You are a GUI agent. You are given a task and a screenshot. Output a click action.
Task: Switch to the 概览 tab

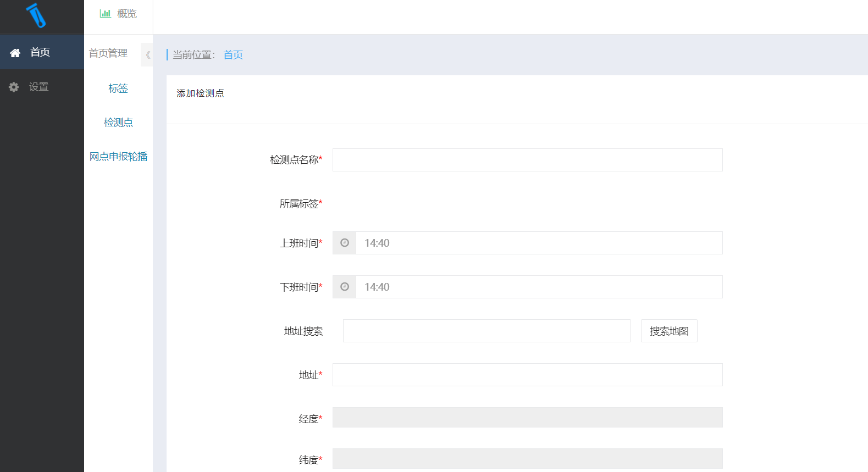pyautogui.click(x=126, y=14)
